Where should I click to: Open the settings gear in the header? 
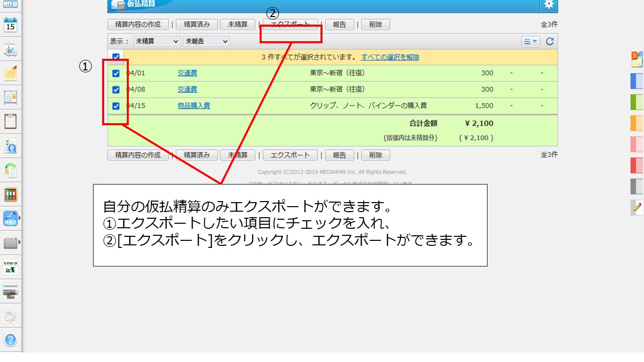click(549, 5)
